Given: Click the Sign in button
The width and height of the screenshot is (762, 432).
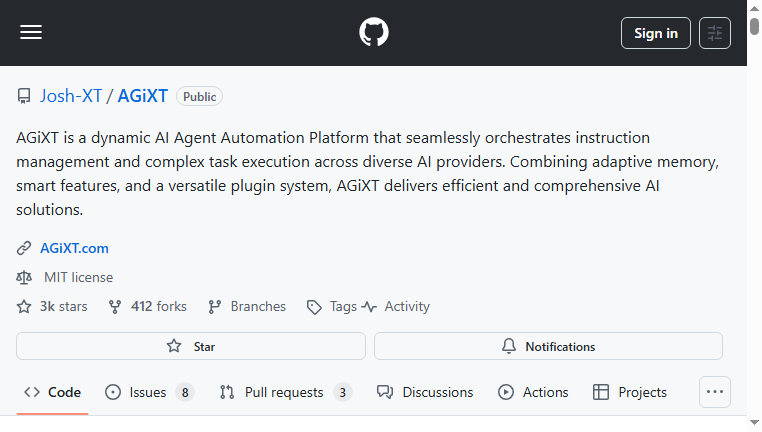Looking at the screenshot, I should click(656, 33).
